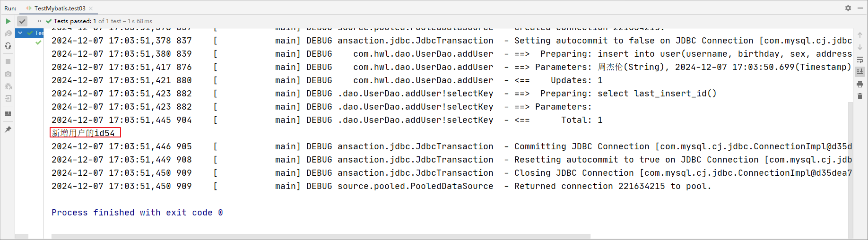Toggle Show Passed tests checkmark button
The width and height of the screenshot is (868, 240).
[x=22, y=21]
